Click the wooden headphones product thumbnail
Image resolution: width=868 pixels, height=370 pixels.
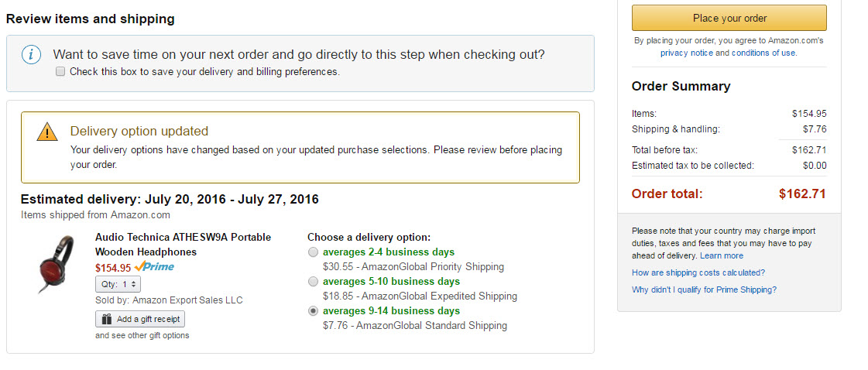tap(56, 265)
